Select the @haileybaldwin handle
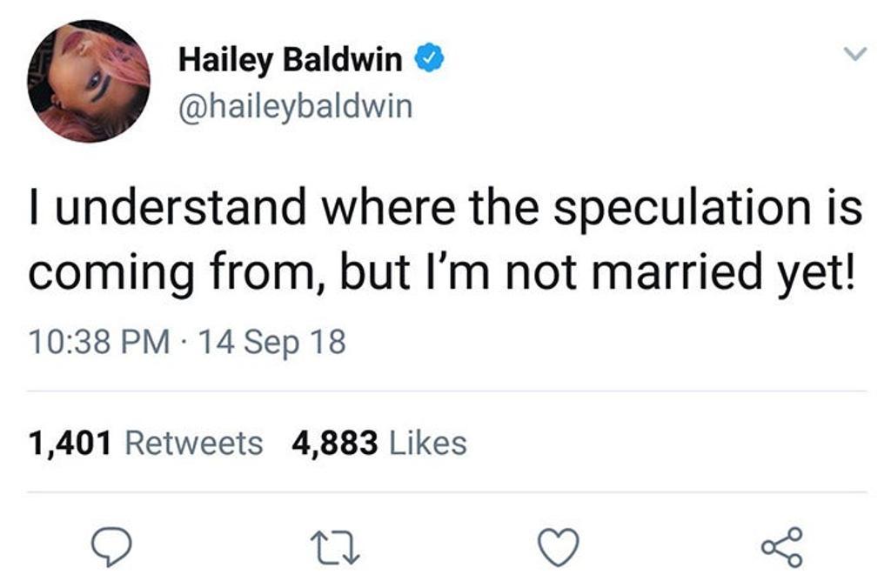The image size is (891, 588). (x=292, y=106)
